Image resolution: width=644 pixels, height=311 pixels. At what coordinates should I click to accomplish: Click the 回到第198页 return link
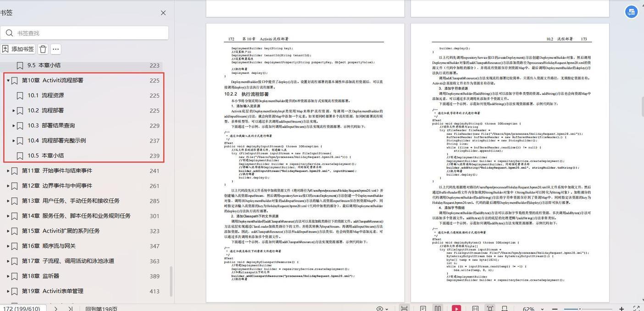[x=101, y=309]
